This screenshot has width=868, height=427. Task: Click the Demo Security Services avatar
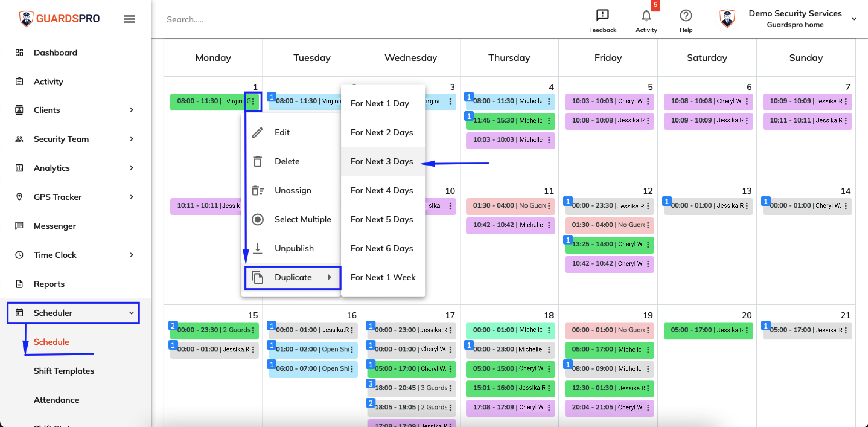point(727,19)
